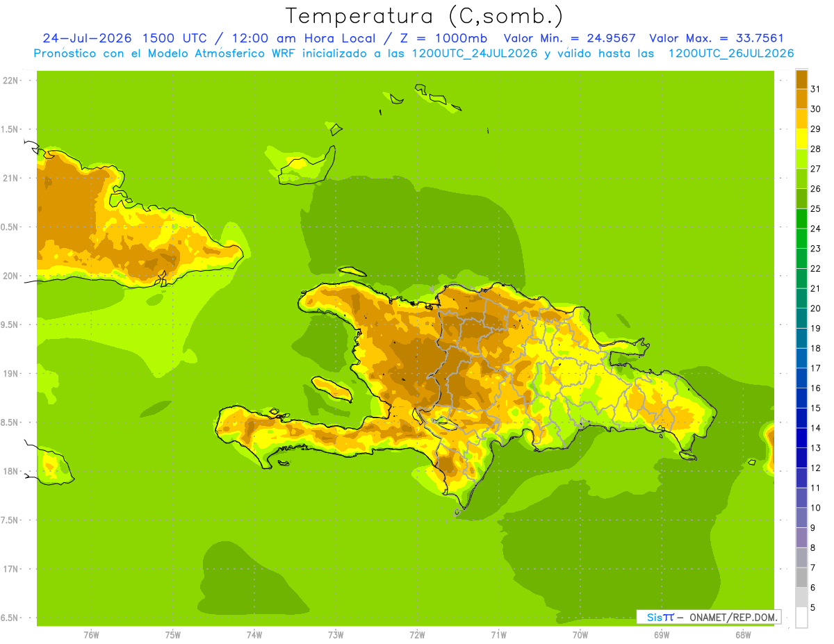Screen dimensions: 834x644
Task: Click the '17N' latitude axis label
Action: [10, 569]
